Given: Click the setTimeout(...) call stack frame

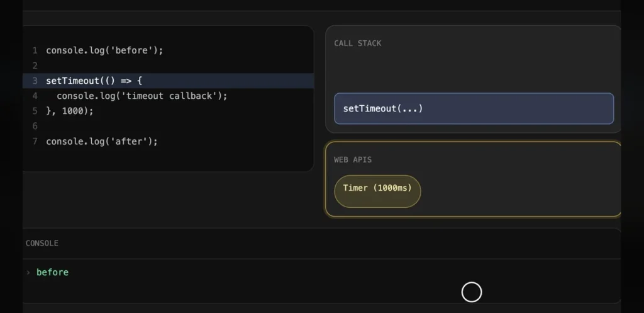Looking at the screenshot, I should [x=474, y=108].
